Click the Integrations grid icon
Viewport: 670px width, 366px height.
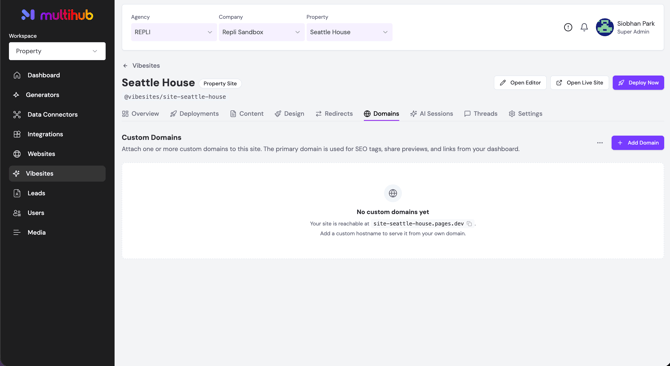[17, 134]
